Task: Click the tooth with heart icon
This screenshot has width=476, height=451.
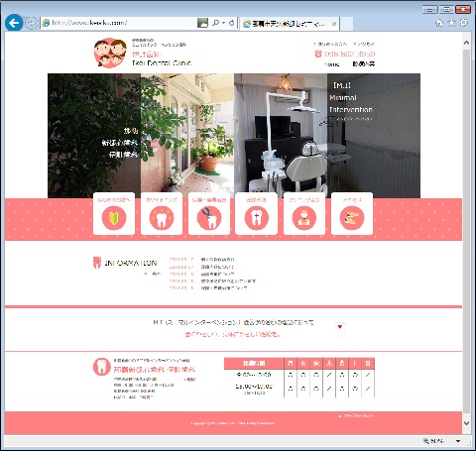Action: point(340,329)
